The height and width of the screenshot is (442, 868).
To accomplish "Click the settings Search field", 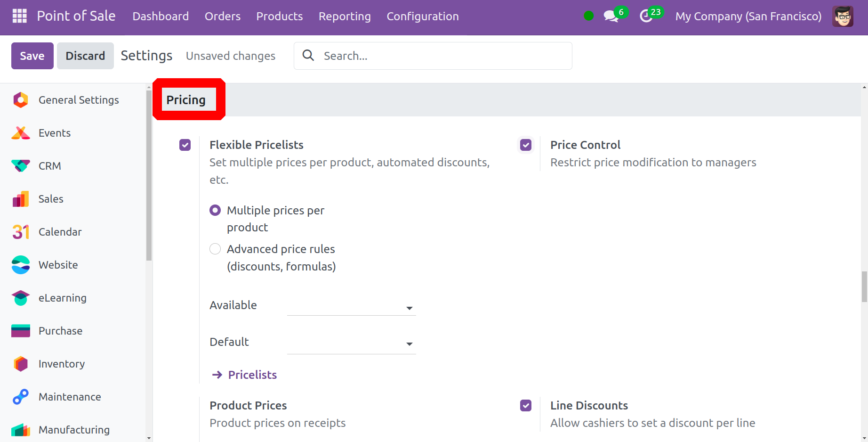I will [442, 56].
